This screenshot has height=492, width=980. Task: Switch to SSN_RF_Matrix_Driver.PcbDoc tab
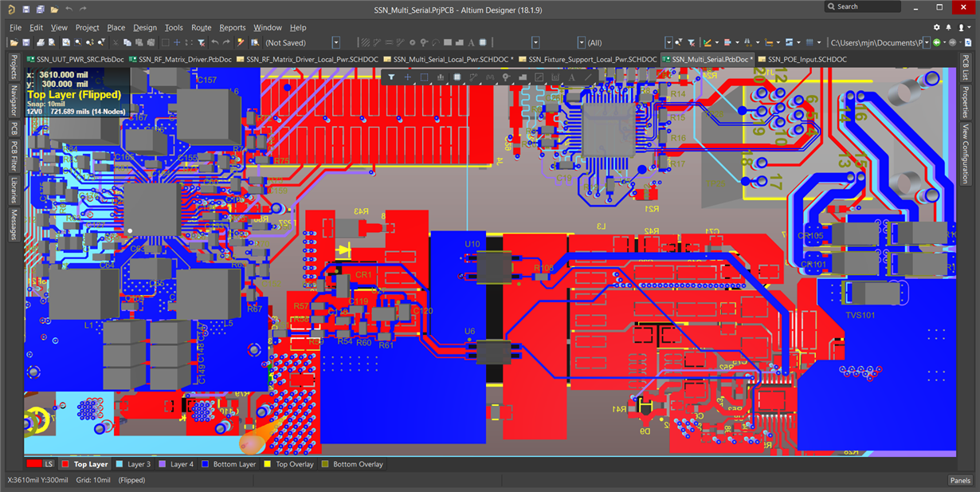click(x=179, y=59)
